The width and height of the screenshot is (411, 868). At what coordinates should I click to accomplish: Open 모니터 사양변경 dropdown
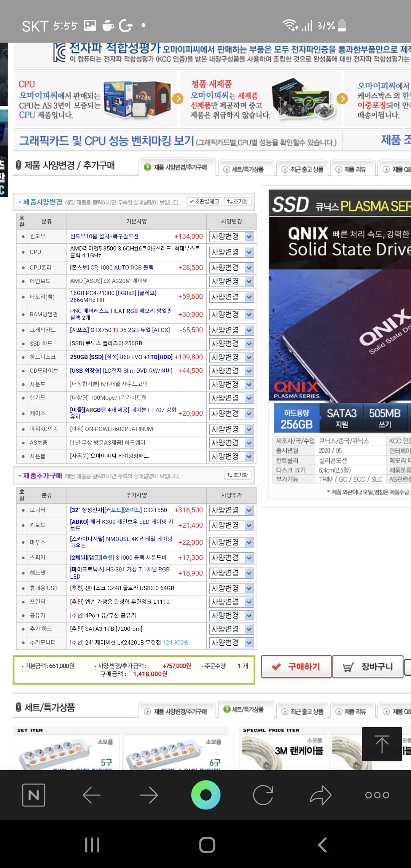pyautogui.click(x=231, y=510)
